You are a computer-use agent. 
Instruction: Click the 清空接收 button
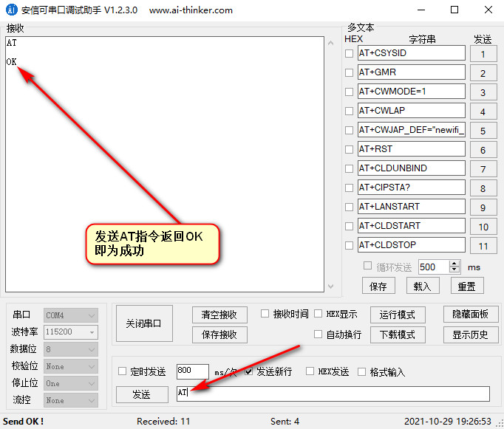click(219, 315)
